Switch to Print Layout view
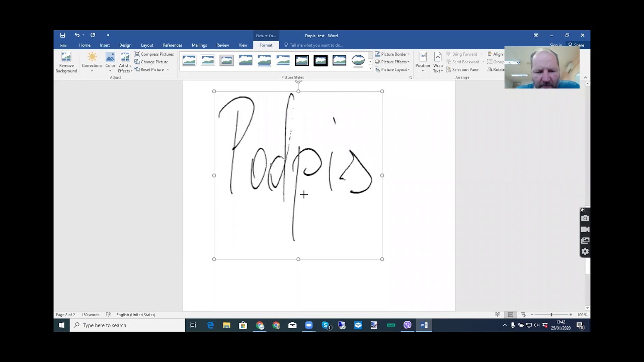Screen dimensions: 644x362 point(510,315)
